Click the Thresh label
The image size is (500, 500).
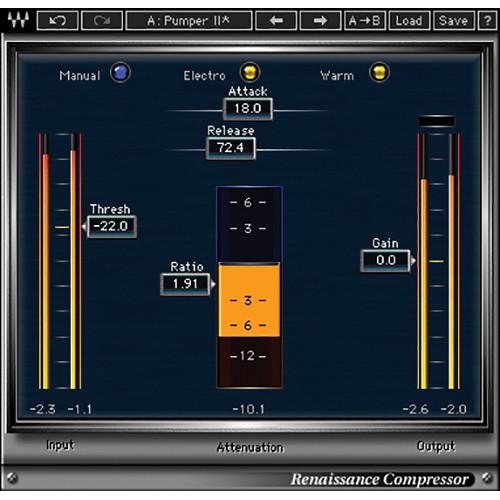pyautogui.click(x=110, y=209)
